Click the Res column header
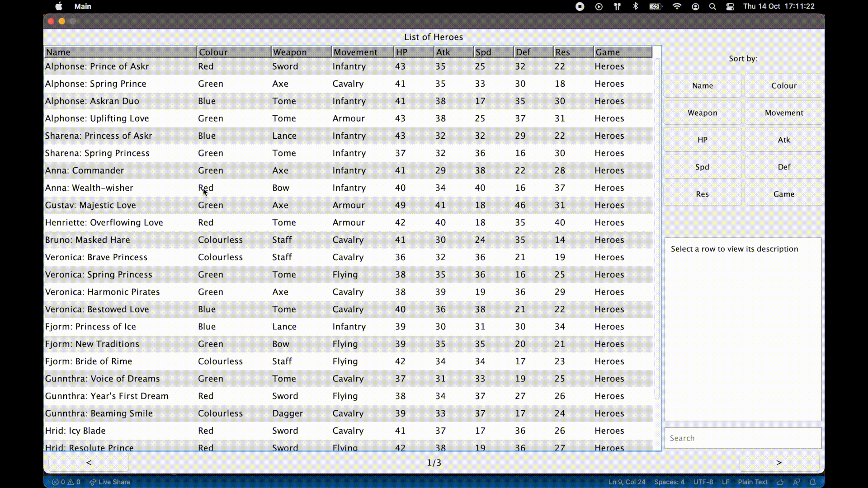 pos(573,52)
